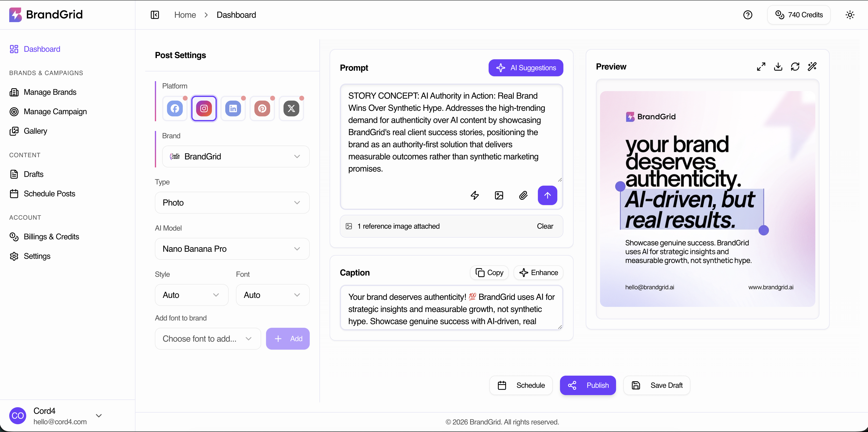Viewport: 868px width, 432px height.
Task: Open Billings & Credits from the sidebar
Action: (x=51, y=237)
